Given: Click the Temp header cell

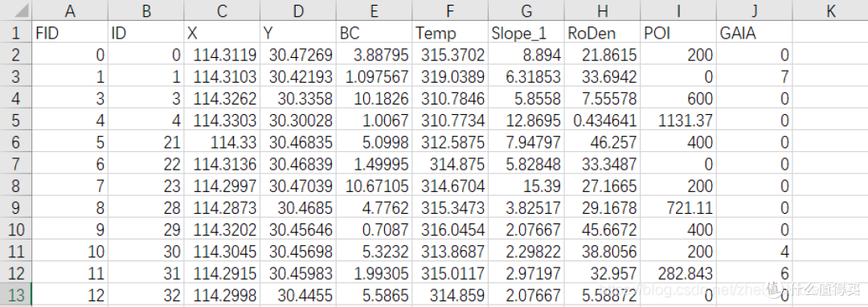Looking at the screenshot, I should click(450, 33).
